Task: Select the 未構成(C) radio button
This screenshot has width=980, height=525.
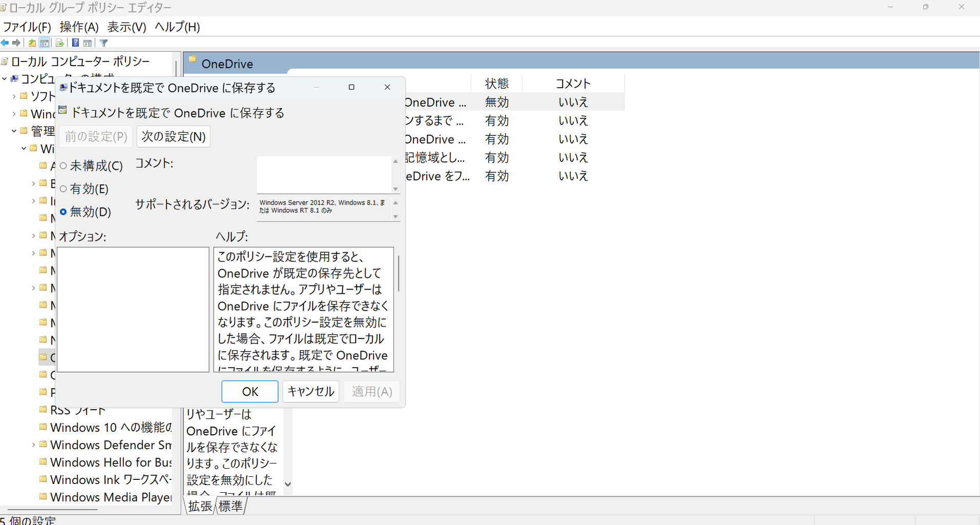Action: tap(64, 166)
